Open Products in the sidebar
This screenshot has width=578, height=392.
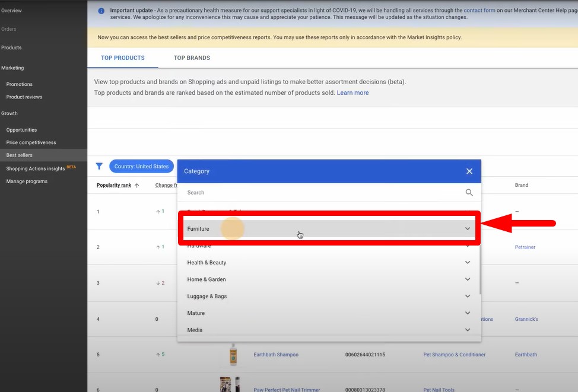tap(11, 47)
